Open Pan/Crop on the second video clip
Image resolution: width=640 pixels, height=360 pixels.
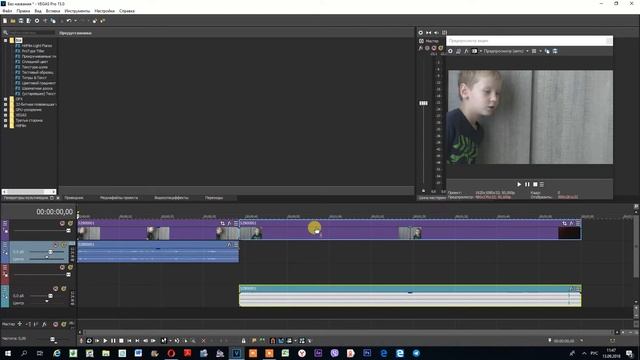[564, 223]
